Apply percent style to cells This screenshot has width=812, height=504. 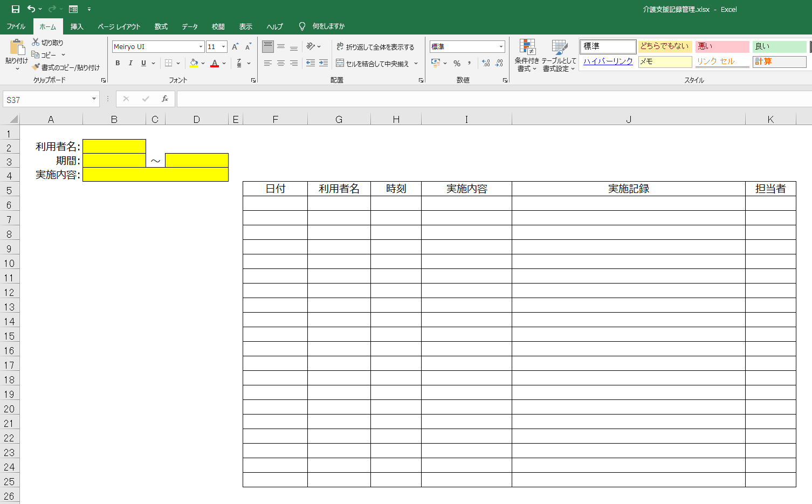coord(457,63)
